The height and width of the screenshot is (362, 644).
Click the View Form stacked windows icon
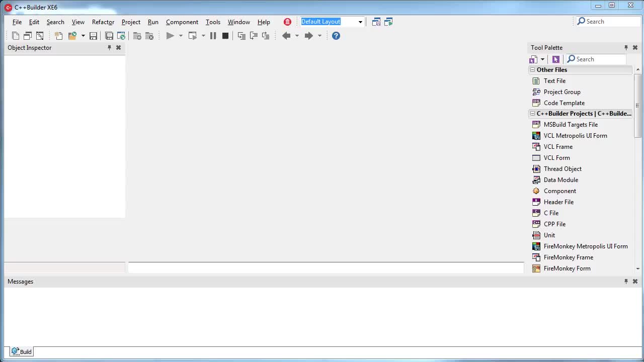[x=28, y=36]
